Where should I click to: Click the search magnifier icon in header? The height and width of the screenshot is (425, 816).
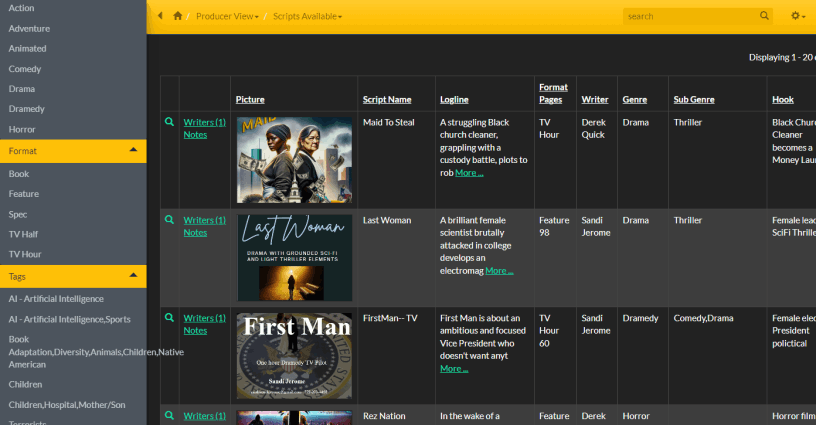tap(764, 16)
